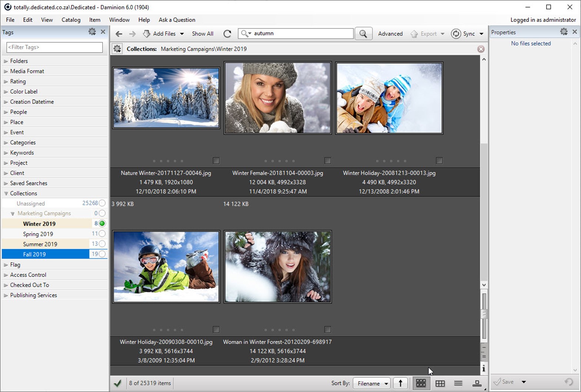Check the box for Nature Winter image
Image resolution: width=581 pixels, height=392 pixels.
(x=216, y=161)
